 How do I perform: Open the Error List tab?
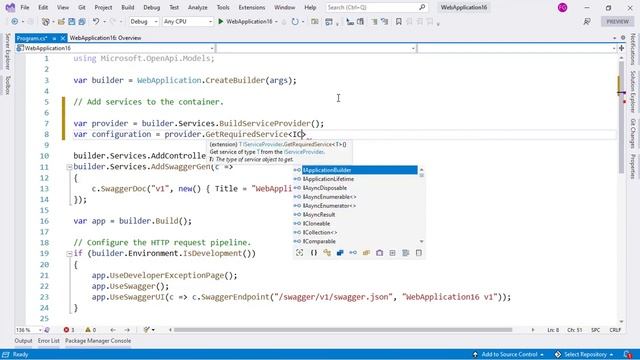[x=49, y=340]
